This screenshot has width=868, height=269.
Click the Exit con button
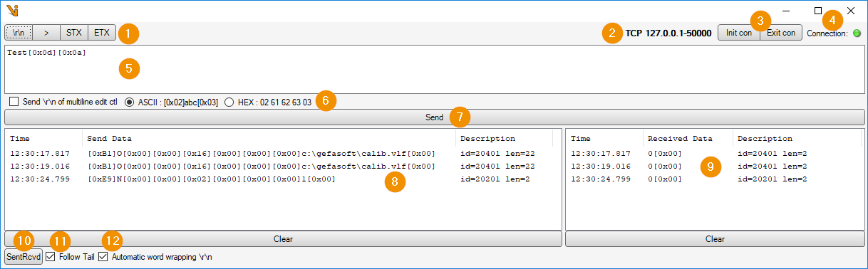(x=781, y=33)
